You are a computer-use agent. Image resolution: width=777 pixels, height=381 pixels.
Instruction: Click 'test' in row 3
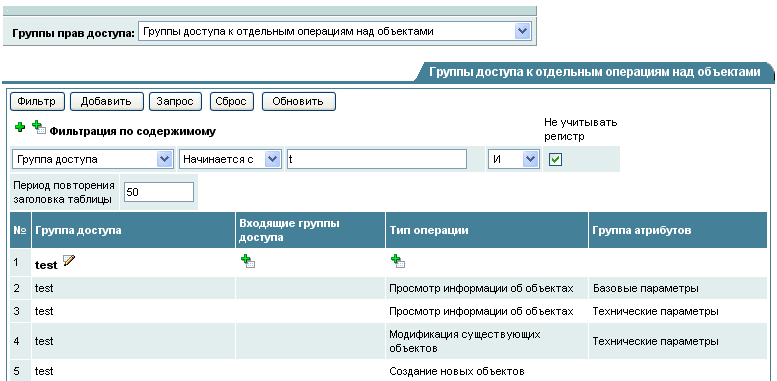[44, 312]
